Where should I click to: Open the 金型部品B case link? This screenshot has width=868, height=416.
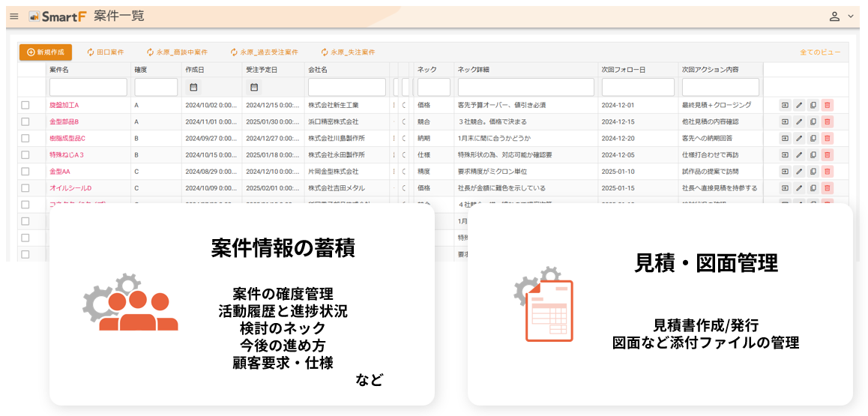[x=64, y=121]
